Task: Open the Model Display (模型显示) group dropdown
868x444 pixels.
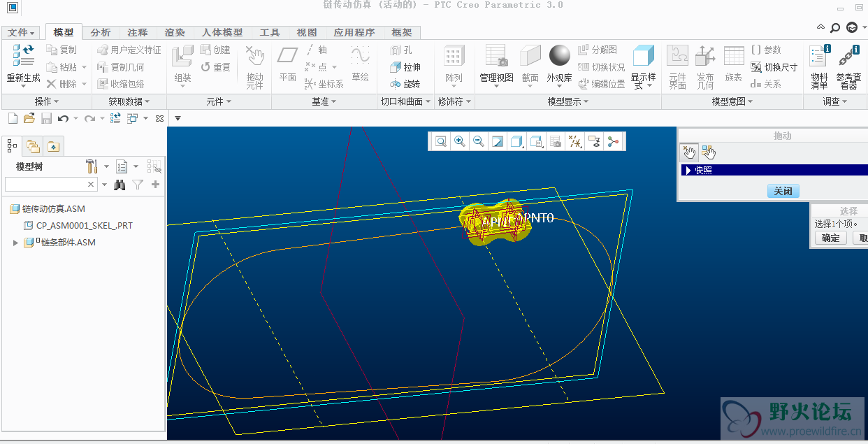Action: [568, 101]
